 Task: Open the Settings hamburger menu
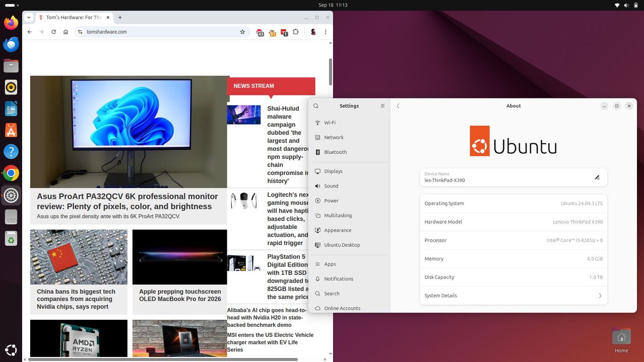point(382,106)
